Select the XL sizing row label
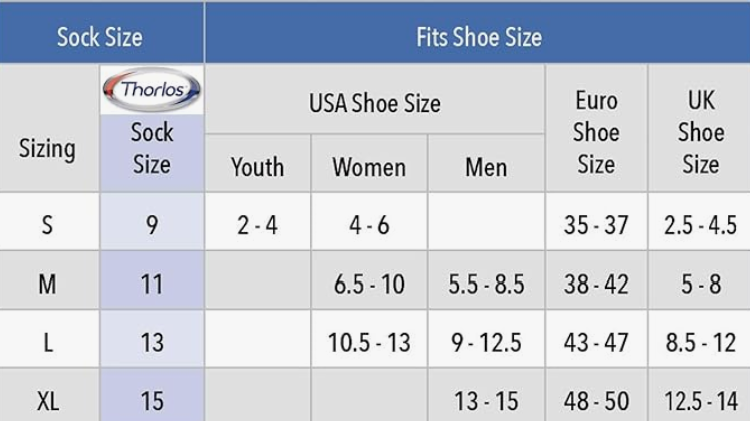 tap(48, 401)
